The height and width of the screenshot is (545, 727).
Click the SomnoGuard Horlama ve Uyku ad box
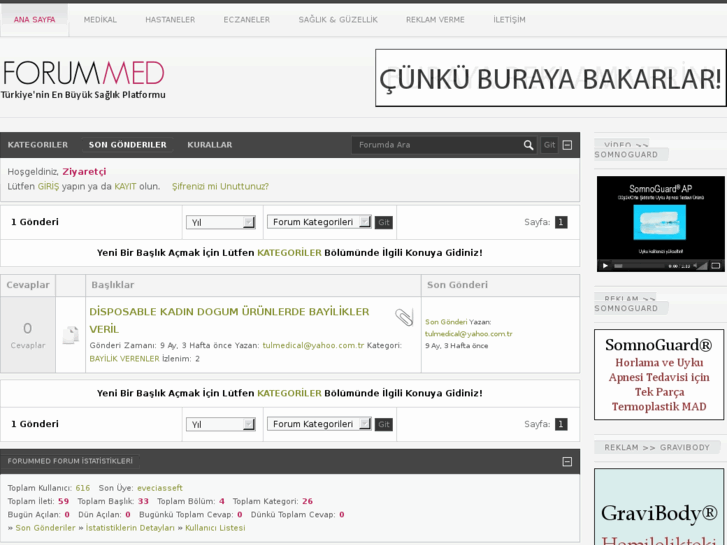click(x=659, y=375)
